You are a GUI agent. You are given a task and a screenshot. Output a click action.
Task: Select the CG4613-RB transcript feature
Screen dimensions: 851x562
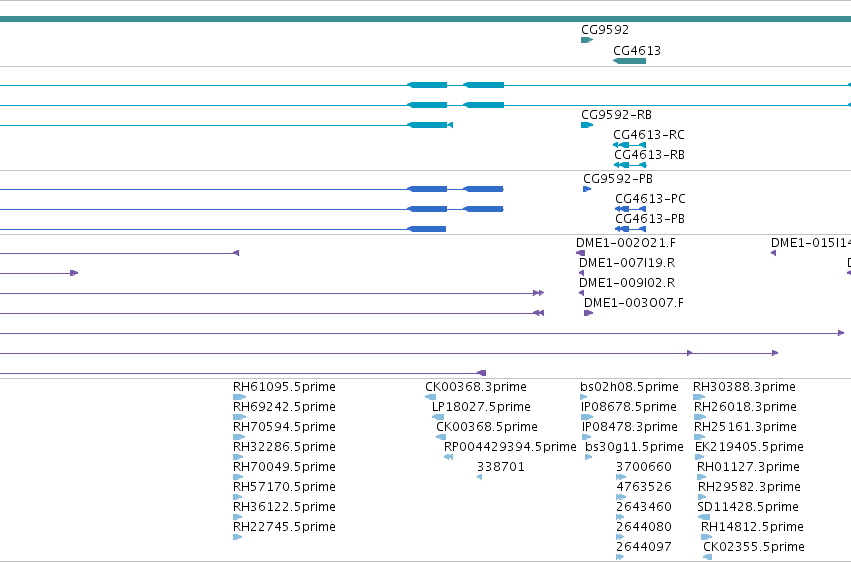coord(630,165)
